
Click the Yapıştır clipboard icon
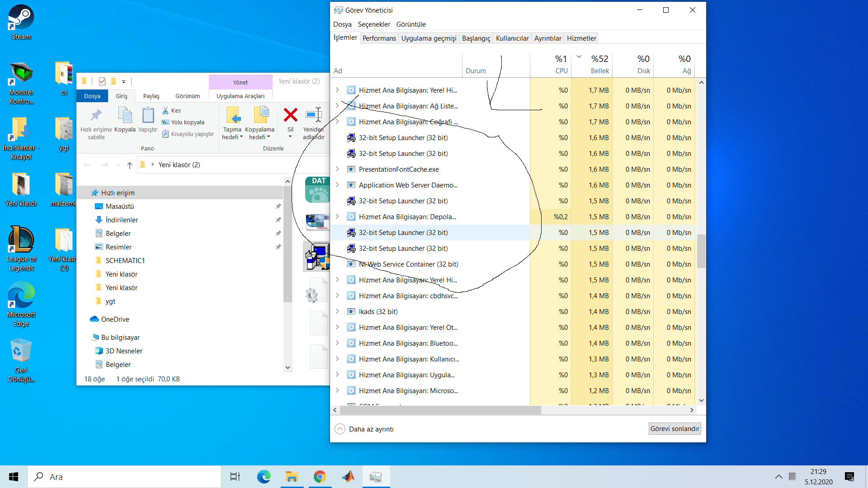pos(148,115)
